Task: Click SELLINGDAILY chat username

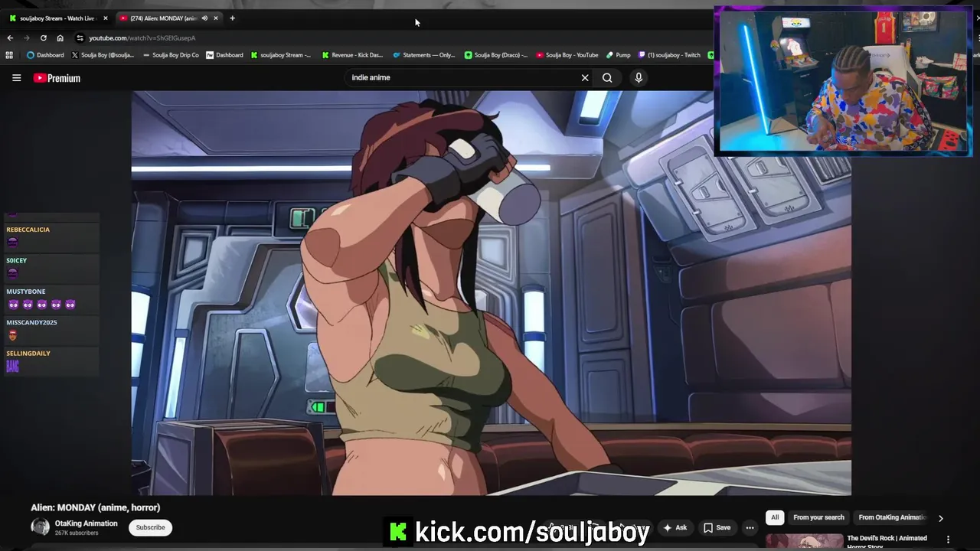Action: (28, 354)
